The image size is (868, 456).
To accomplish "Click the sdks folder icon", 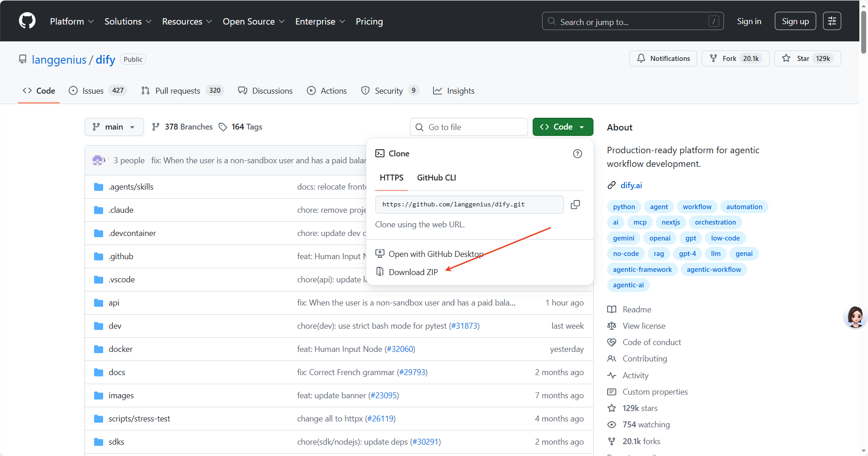I will pyautogui.click(x=99, y=442).
